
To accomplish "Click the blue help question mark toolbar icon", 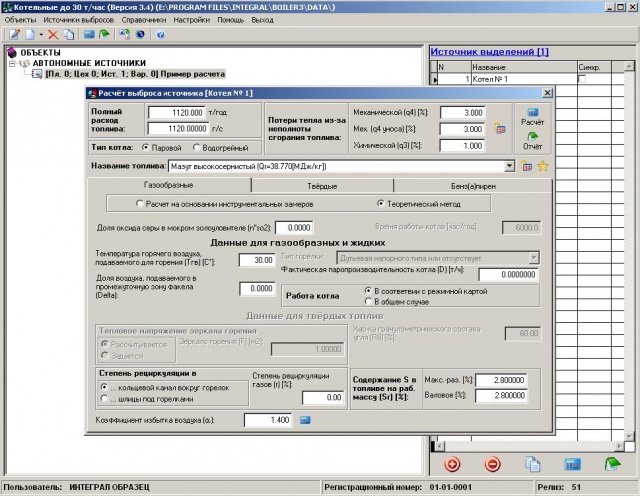I will [x=160, y=34].
